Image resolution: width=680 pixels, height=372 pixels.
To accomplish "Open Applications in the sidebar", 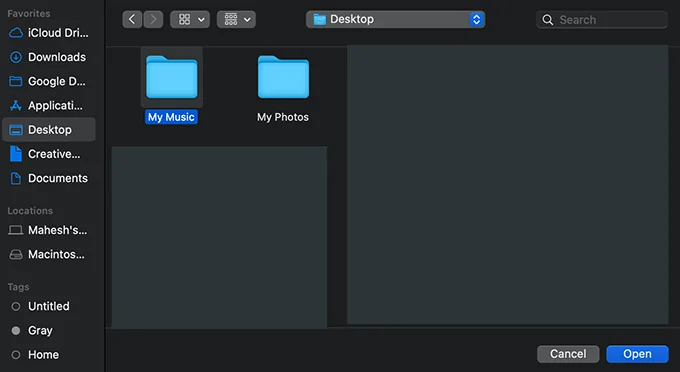I will tap(49, 106).
